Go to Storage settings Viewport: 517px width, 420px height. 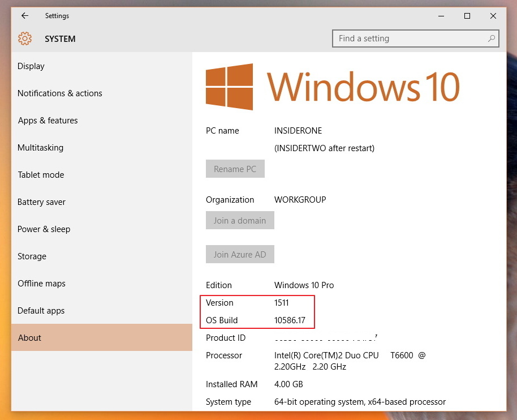click(102, 256)
